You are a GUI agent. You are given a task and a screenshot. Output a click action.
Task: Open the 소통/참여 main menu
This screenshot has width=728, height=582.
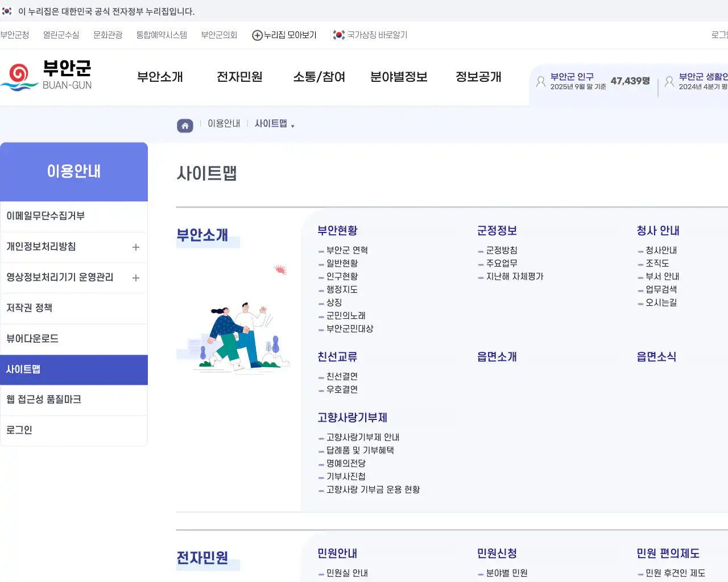[x=319, y=77]
